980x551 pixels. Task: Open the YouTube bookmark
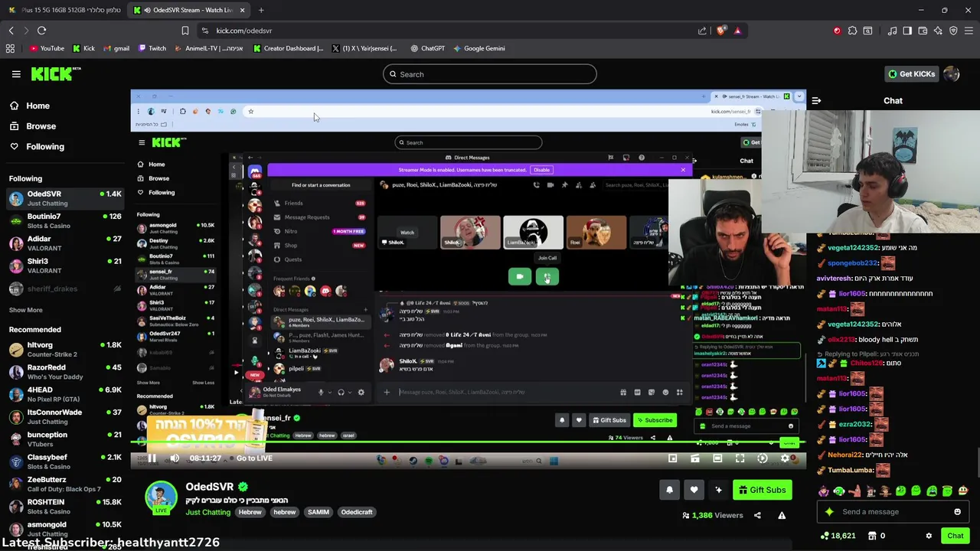pos(46,48)
